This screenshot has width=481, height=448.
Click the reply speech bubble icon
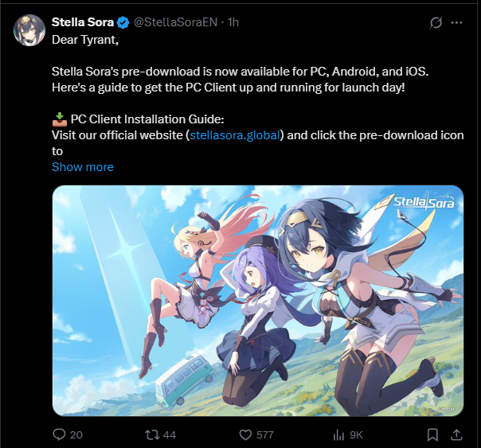tap(59, 434)
